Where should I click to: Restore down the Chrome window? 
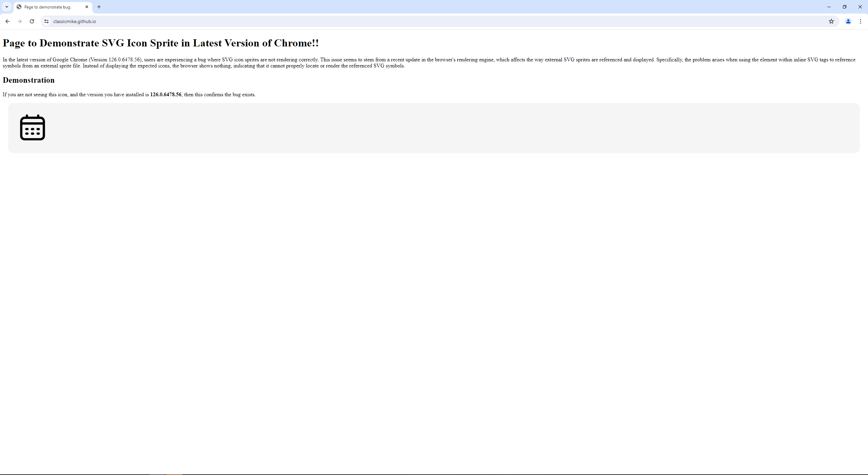point(844,7)
